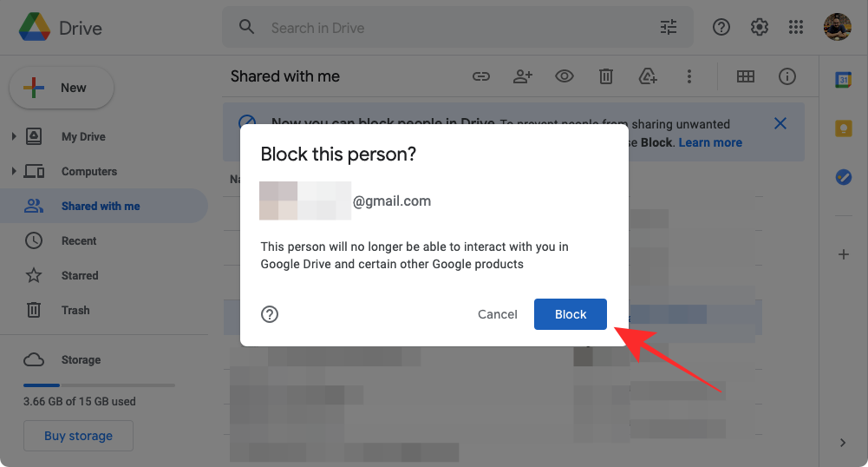Expand the Computers tree
The width and height of the screenshot is (868, 467).
(x=13, y=171)
